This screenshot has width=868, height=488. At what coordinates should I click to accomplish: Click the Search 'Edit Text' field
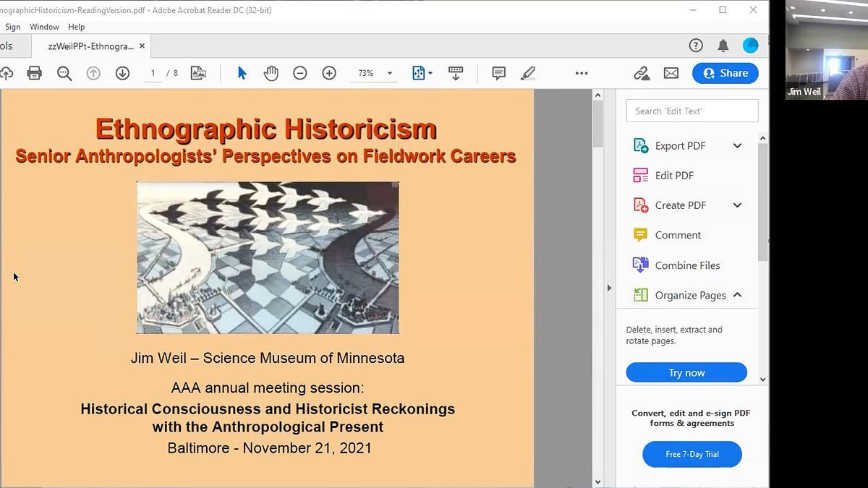(x=692, y=111)
